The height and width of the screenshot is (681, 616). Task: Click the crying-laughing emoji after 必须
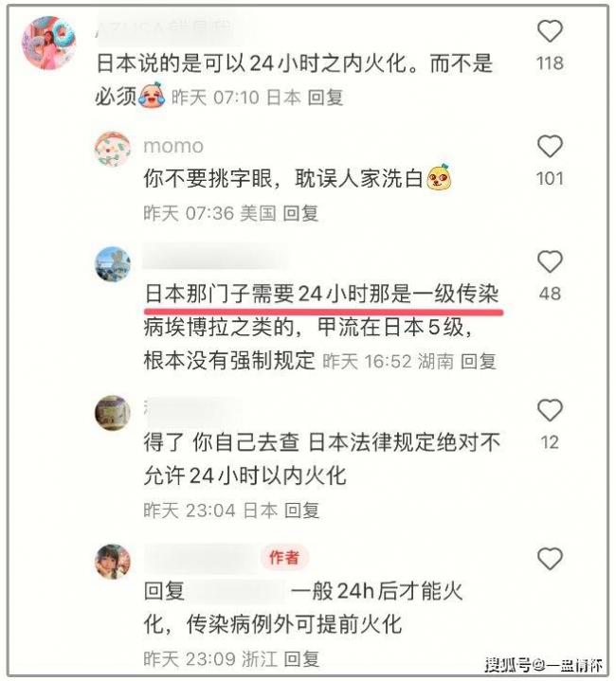tap(152, 95)
